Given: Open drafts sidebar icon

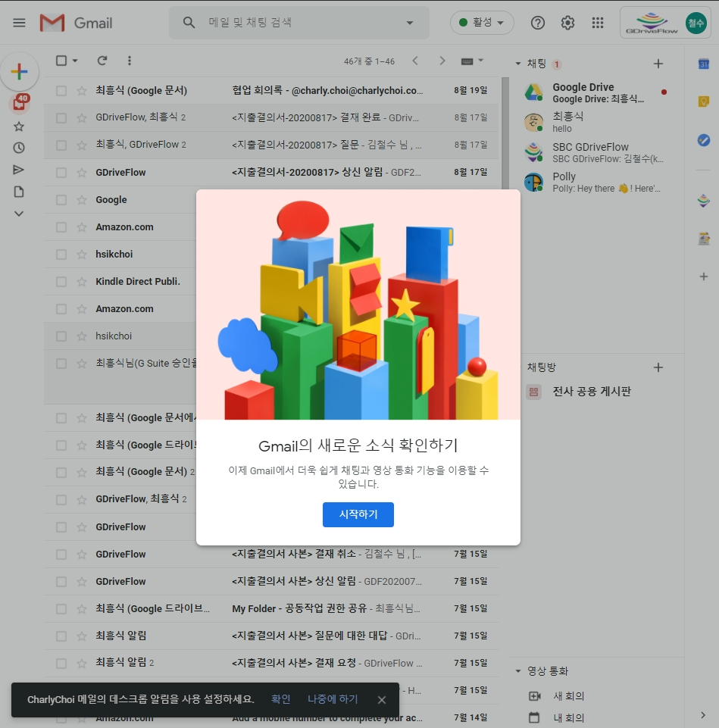Looking at the screenshot, I should click(19, 192).
